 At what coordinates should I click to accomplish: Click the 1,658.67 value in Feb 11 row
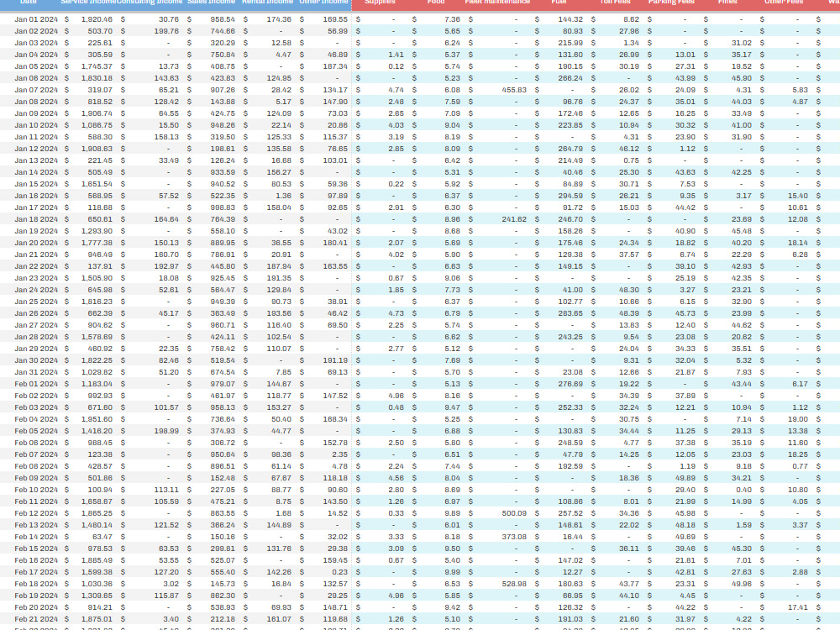pyautogui.click(x=97, y=502)
